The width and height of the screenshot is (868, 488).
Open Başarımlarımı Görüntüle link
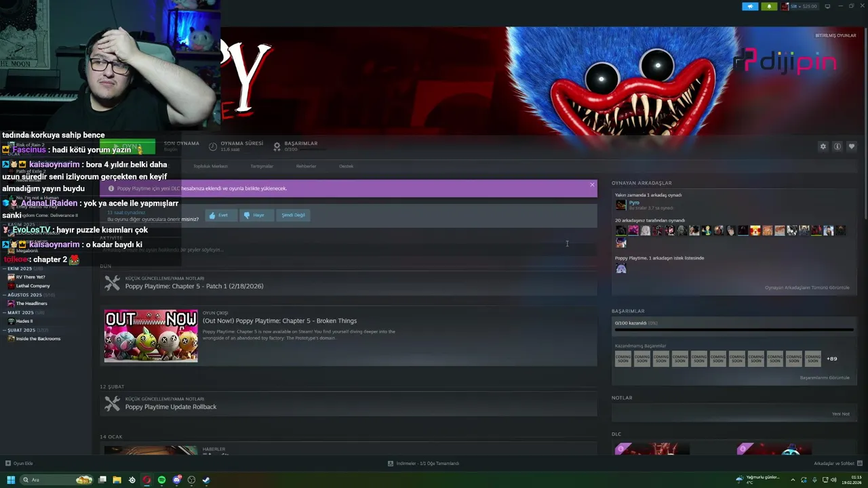coord(825,378)
